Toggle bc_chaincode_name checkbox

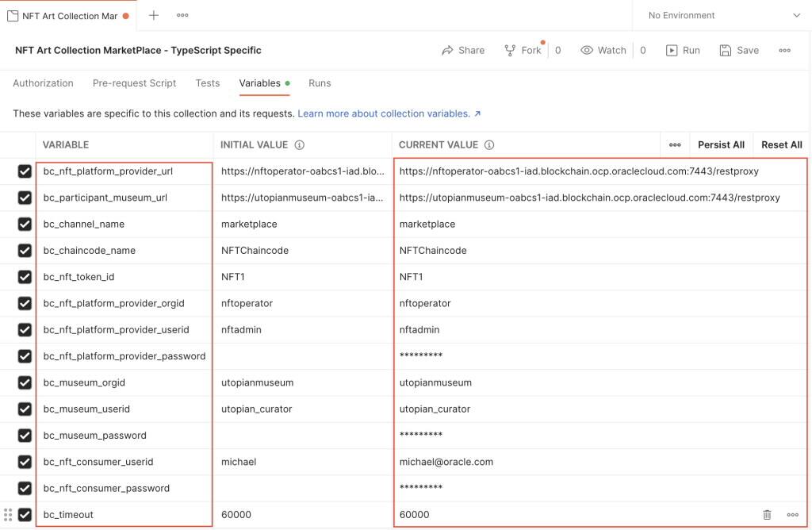[x=25, y=250]
